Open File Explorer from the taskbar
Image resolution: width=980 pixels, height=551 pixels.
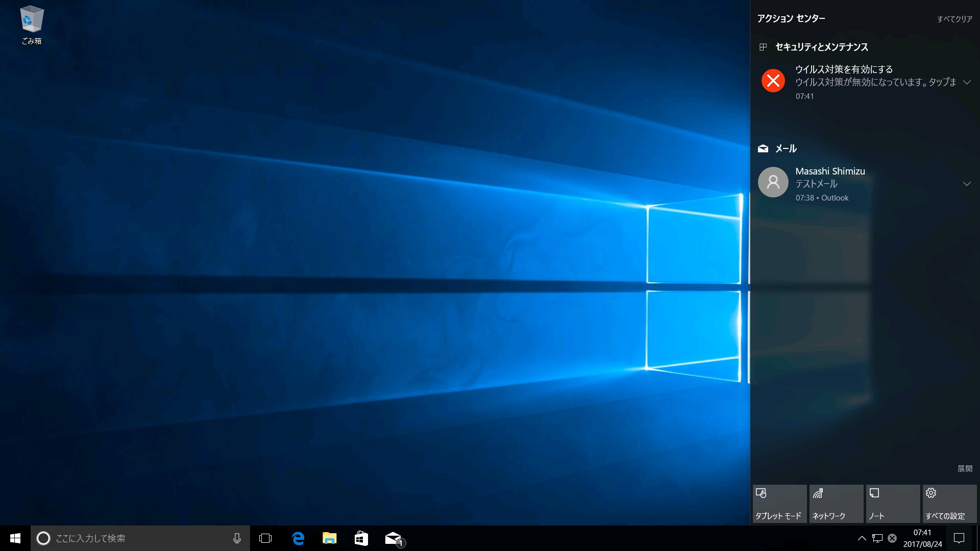point(330,538)
